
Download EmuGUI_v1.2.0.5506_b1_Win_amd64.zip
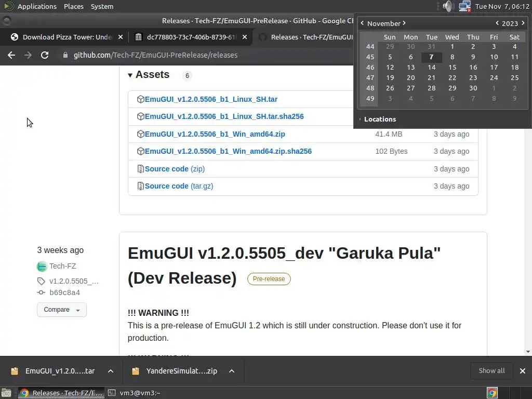coord(215,134)
